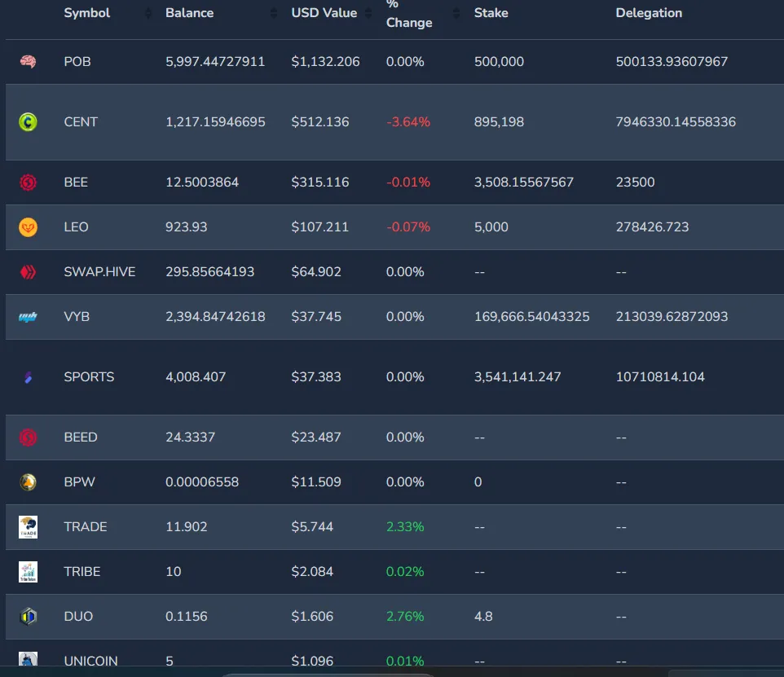Click the orange LEO lion icon

pos(28,227)
